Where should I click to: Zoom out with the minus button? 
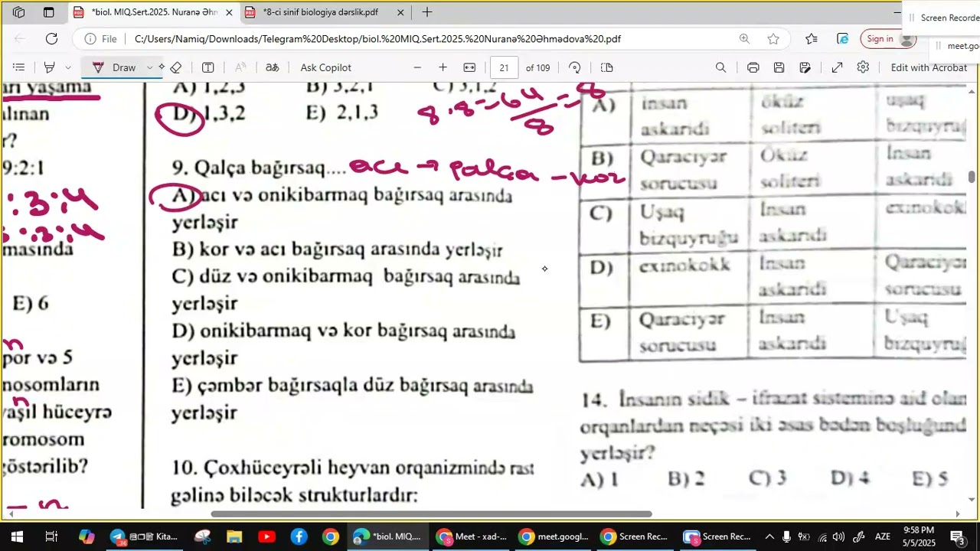pyautogui.click(x=417, y=67)
